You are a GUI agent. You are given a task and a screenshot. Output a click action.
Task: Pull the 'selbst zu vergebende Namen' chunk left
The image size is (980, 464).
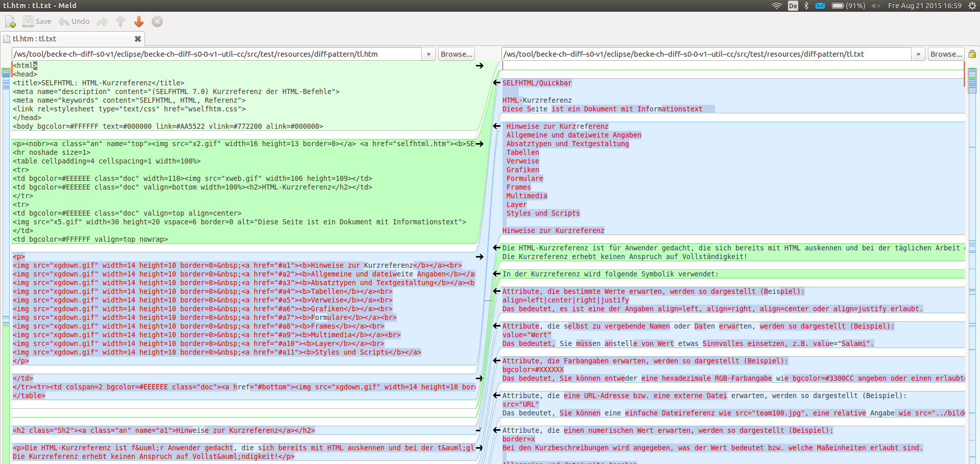(496, 326)
